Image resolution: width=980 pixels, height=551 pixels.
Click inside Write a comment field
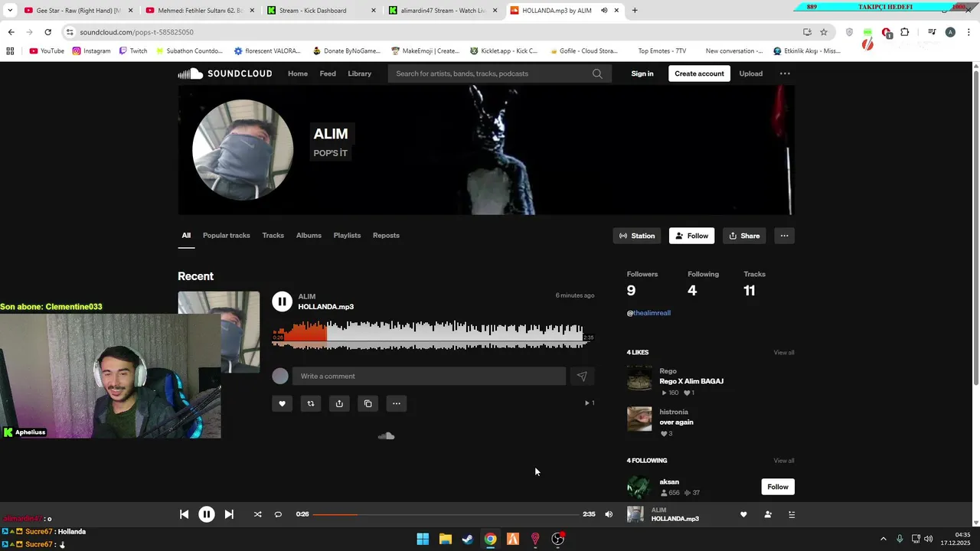[430, 376]
